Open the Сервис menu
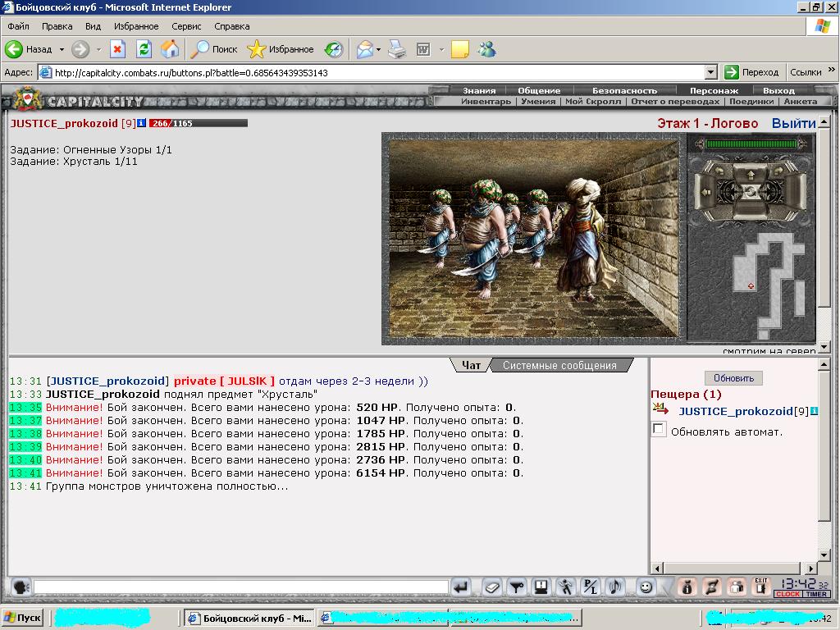This screenshot has width=840, height=630. click(186, 26)
